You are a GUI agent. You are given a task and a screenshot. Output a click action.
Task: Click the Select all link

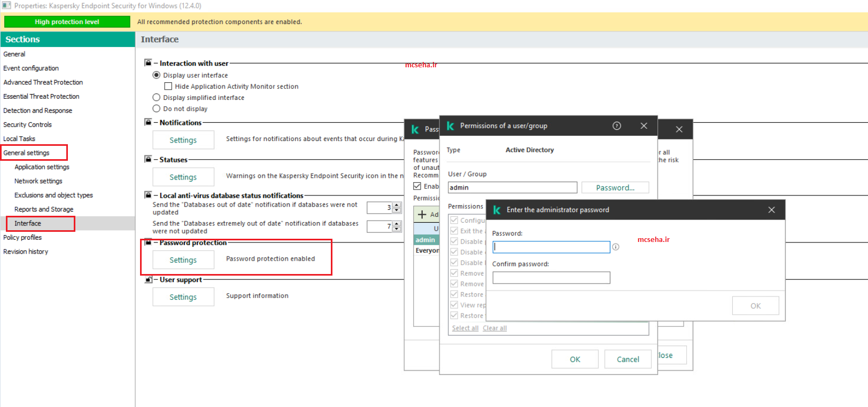coord(465,328)
